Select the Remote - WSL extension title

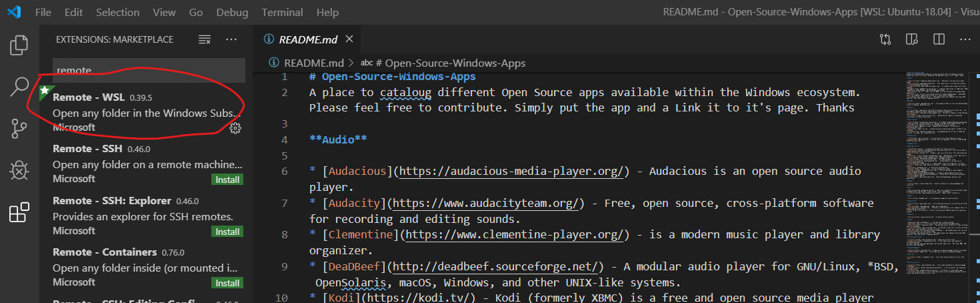(x=89, y=97)
